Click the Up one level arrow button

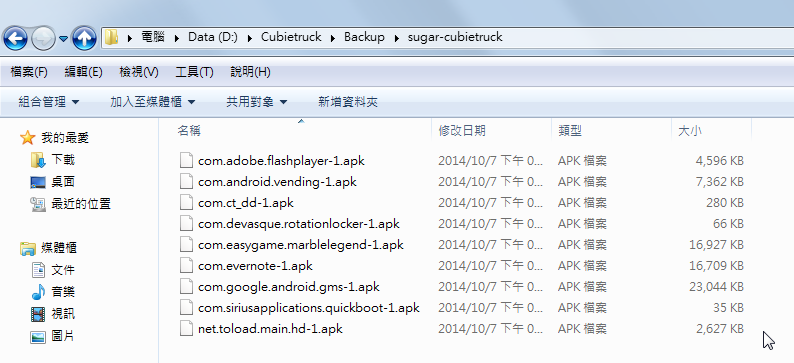pos(84,38)
